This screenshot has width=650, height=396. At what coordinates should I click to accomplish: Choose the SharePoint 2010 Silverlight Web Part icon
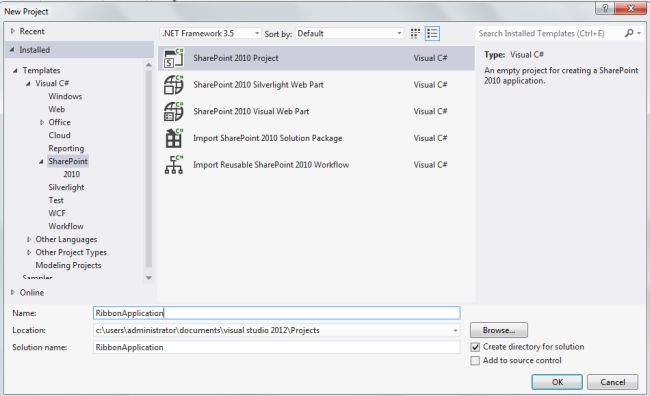click(x=173, y=85)
